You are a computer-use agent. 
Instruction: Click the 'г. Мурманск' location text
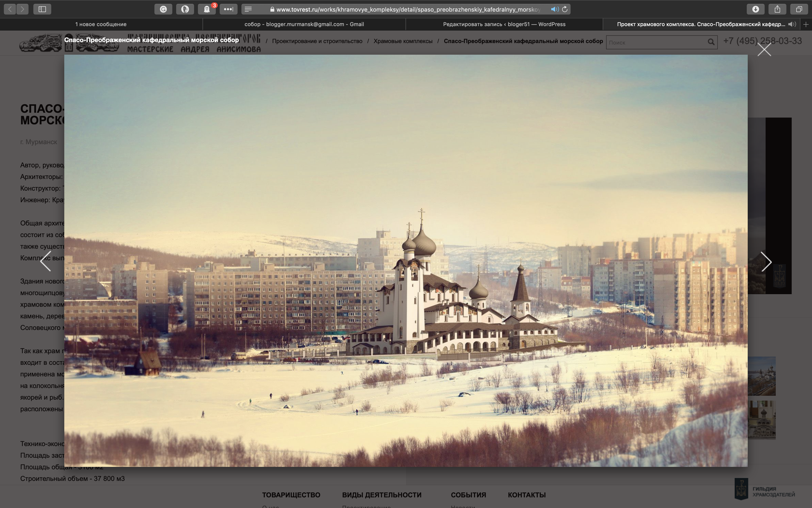click(x=39, y=142)
